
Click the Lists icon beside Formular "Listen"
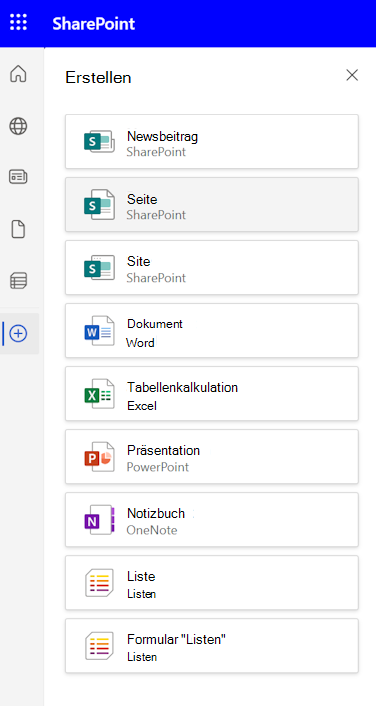(x=99, y=646)
